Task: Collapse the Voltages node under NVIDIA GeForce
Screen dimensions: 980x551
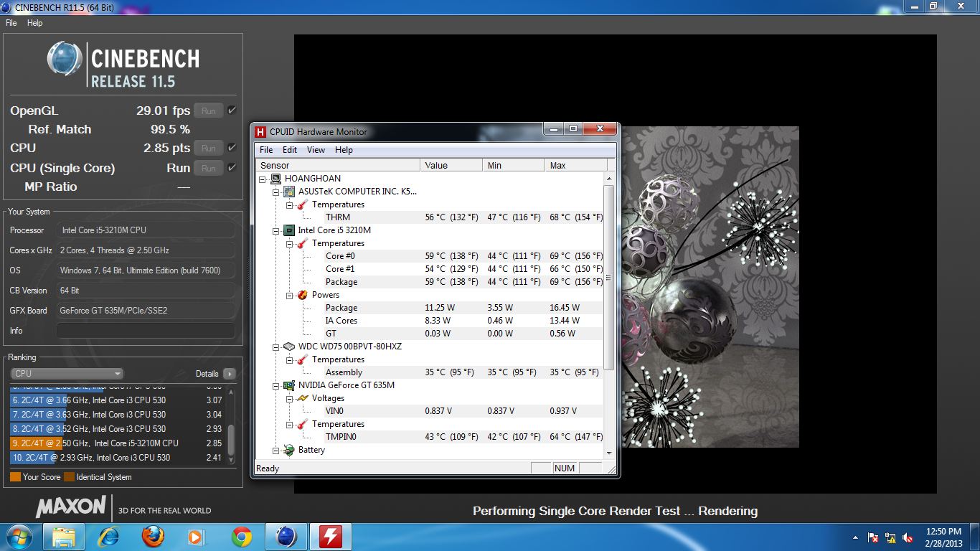Action: pyautogui.click(x=290, y=398)
